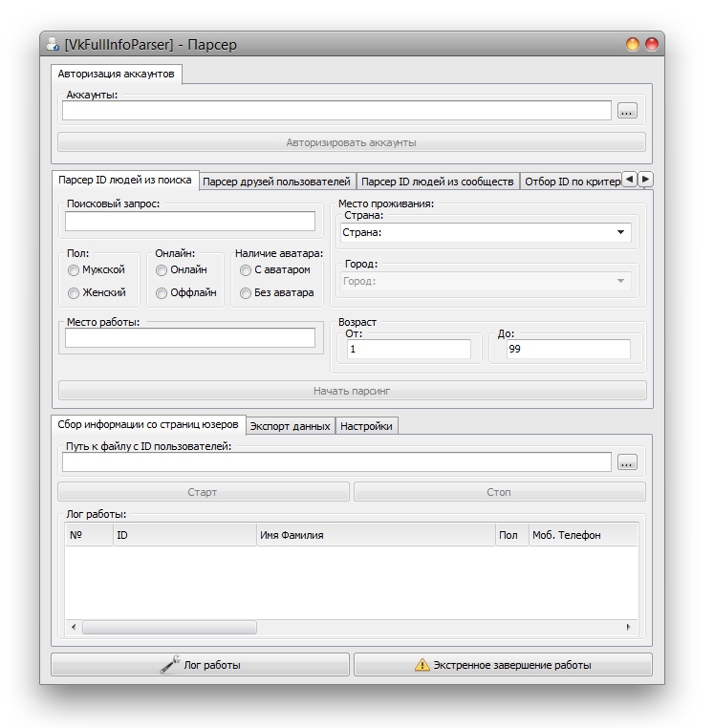This screenshot has width=714, height=728.
Task: Open the Страна dropdown list
Action: click(620, 232)
